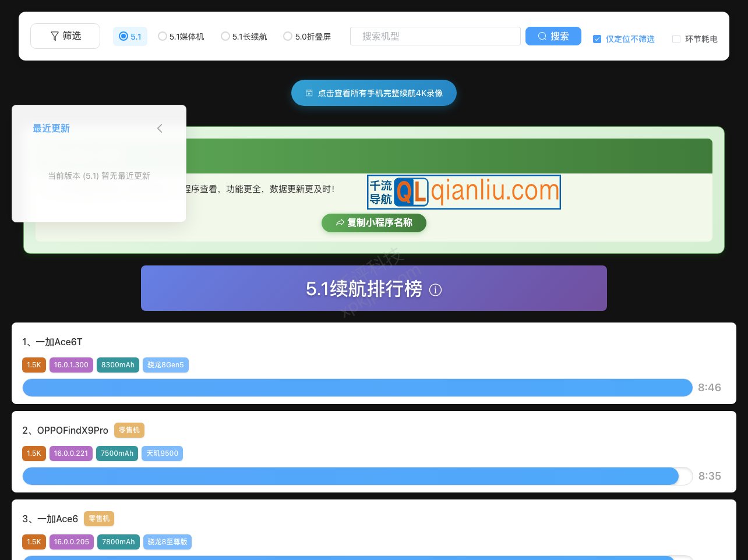Disable the 仅定位不筛选 checkbox
Viewport: 748px width, 560px height.
[x=597, y=39]
